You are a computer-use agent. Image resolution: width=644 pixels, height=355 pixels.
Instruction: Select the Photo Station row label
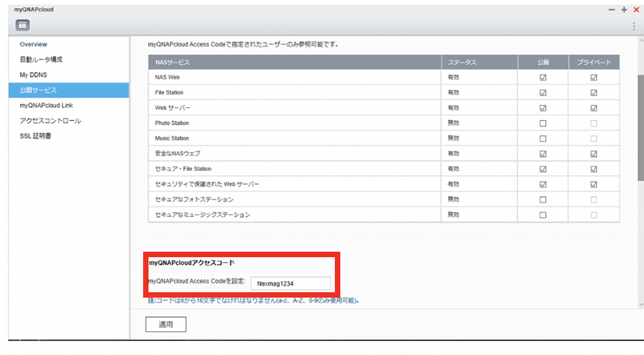[x=172, y=123]
